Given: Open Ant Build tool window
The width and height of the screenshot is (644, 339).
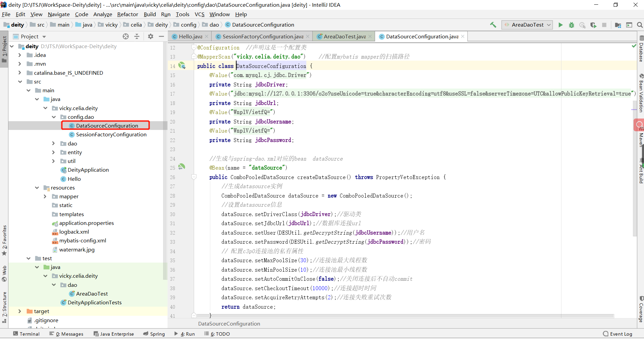Looking at the screenshot, I should 641,171.
